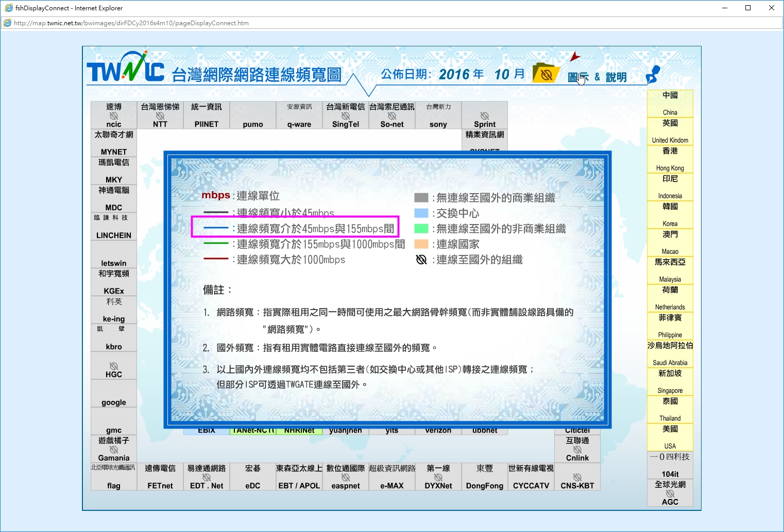This screenshot has width=784, height=532.
Task: Click the overseas-link icon in the Sprint cell
Action: coord(485,116)
